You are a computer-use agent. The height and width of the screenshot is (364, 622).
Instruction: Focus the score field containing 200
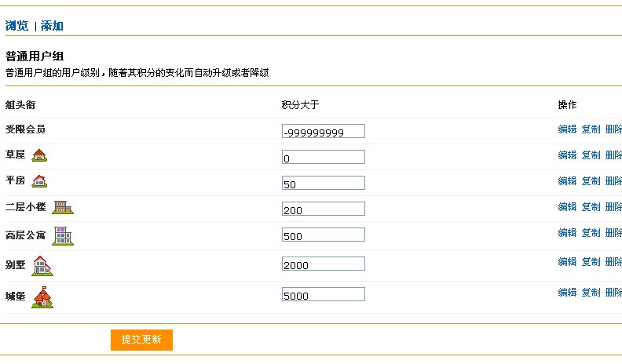[324, 209]
